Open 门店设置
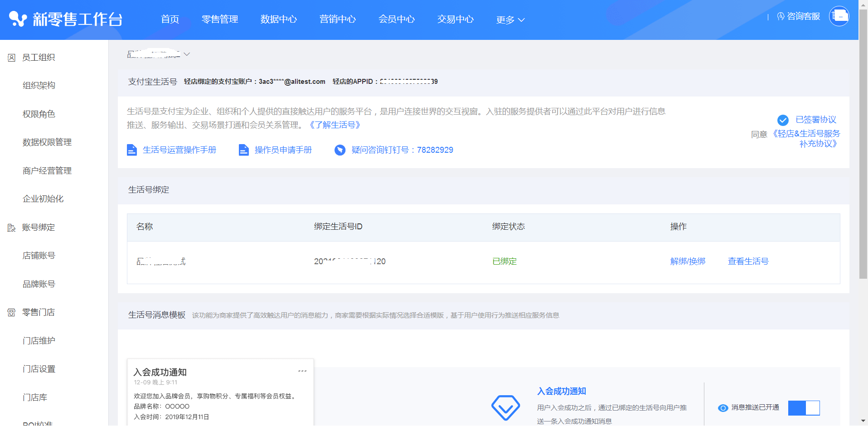Image resolution: width=868 pixels, height=426 pixels. [x=39, y=369]
